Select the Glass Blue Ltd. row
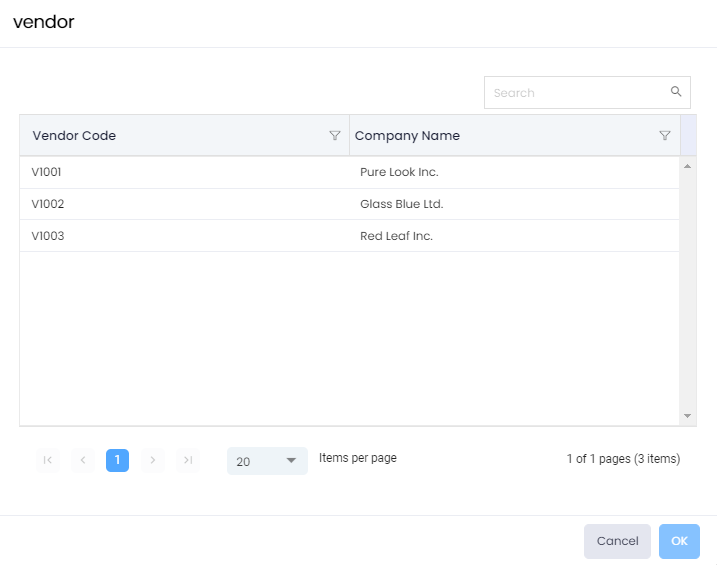 (401, 204)
